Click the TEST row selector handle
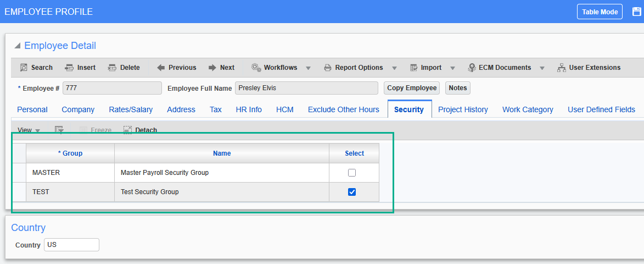The height and width of the screenshot is (264, 644). tap(19, 192)
